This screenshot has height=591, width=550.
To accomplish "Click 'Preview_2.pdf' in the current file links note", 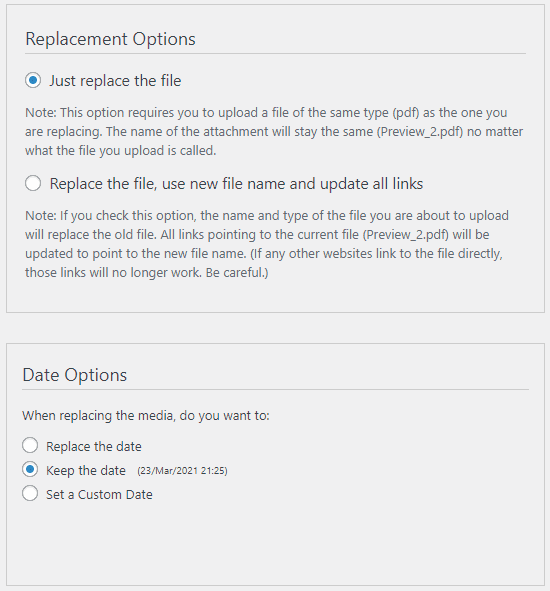I will (406, 235).
